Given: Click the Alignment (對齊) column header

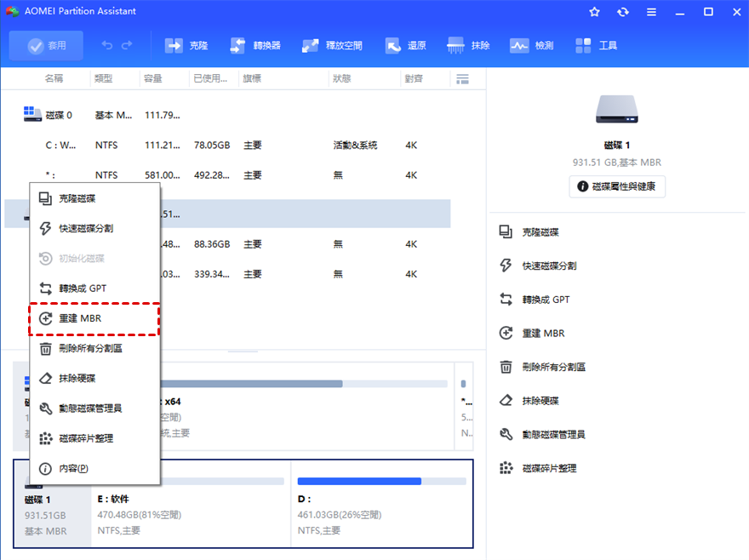Looking at the screenshot, I should 414,78.
